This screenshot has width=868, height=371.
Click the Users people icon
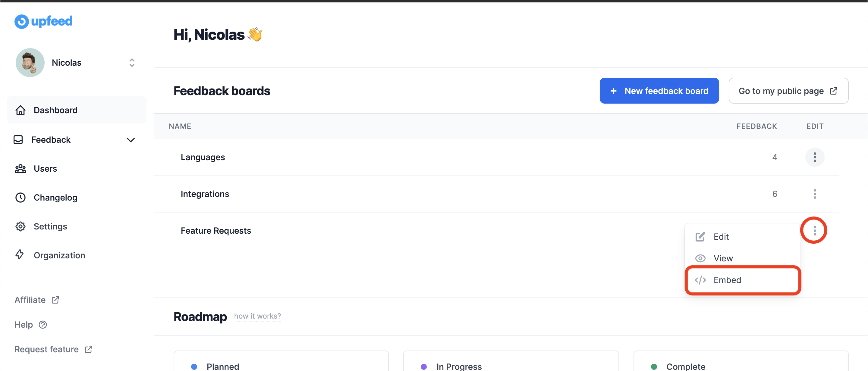(x=20, y=169)
